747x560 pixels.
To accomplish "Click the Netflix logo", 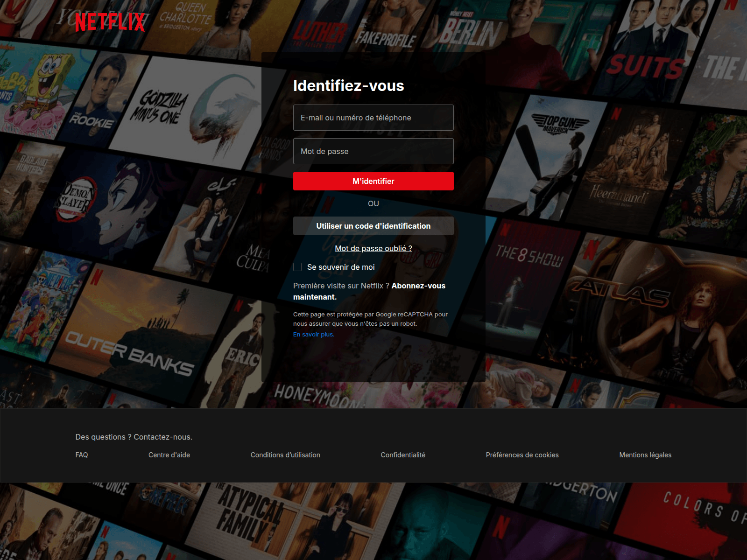I will click(110, 22).
